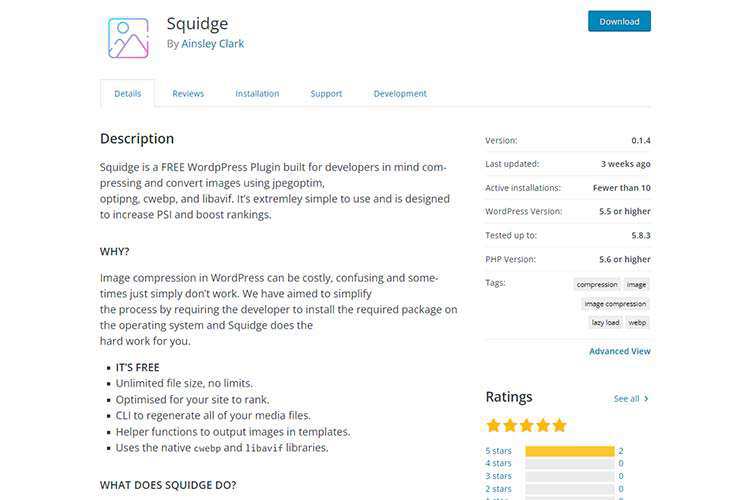Select the webp tag
Viewport: 750px width, 500px height.
point(638,322)
